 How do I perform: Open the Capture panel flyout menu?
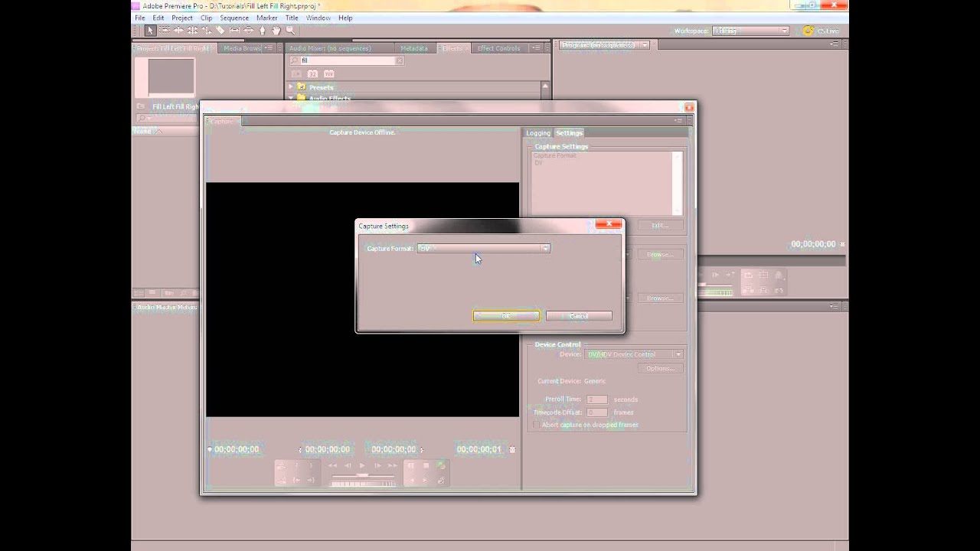678,121
